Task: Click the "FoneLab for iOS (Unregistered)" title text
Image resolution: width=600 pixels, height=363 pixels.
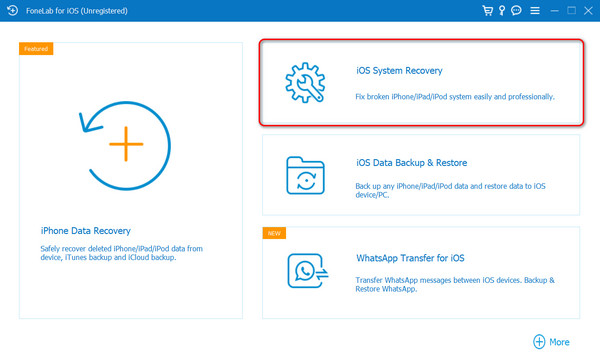Action: [77, 11]
